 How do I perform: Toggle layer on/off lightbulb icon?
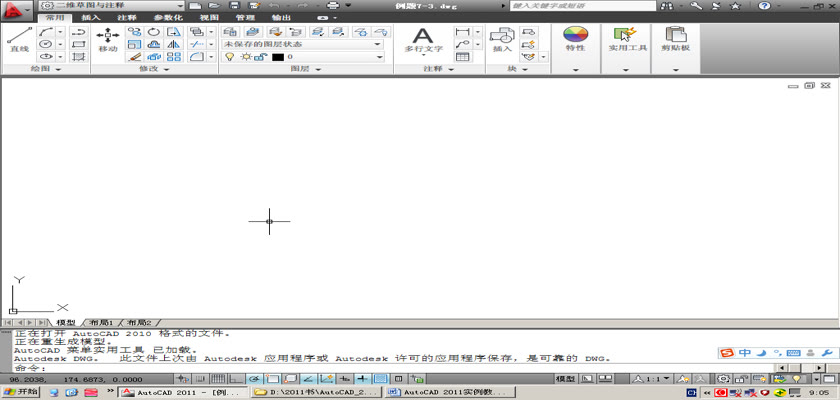[x=229, y=57]
